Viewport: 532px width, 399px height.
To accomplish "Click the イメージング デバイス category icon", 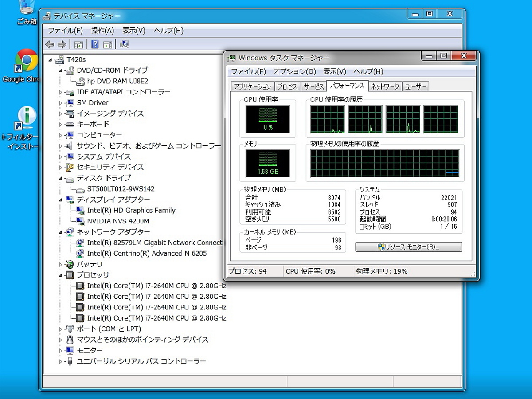I will coord(70,113).
